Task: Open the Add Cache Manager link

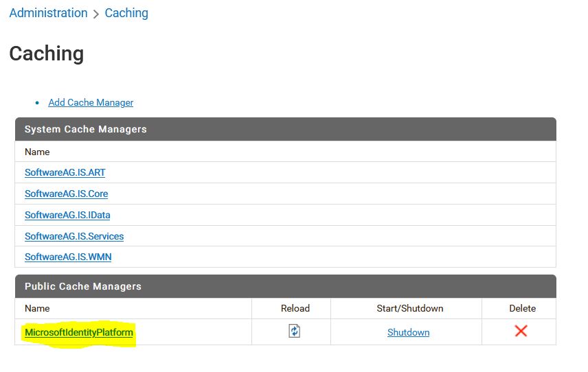Action: [91, 102]
